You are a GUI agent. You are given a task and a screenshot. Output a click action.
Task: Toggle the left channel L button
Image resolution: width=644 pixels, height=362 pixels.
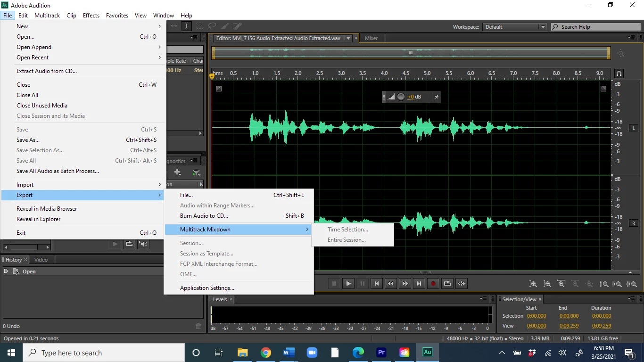point(633,128)
